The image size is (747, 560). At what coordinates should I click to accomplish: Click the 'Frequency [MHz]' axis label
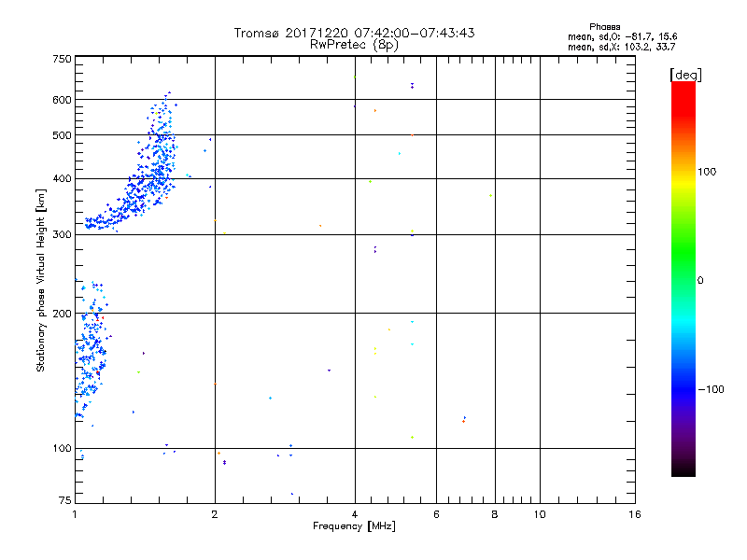click(x=354, y=526)
